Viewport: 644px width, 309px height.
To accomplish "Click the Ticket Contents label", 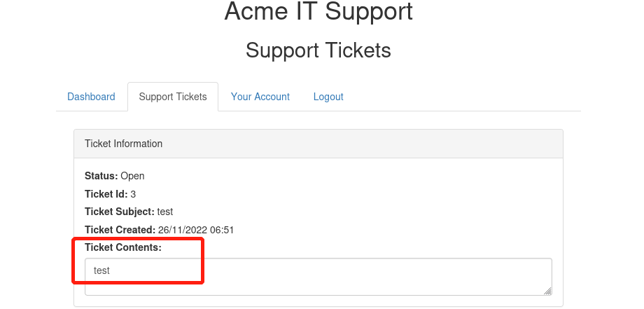I will point(123,247).
